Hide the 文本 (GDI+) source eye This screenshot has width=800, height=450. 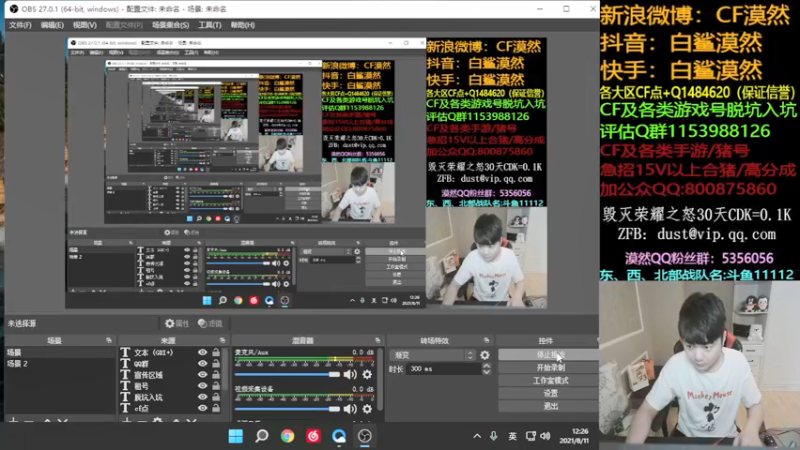pyautogui.click(x=203, y=353)
